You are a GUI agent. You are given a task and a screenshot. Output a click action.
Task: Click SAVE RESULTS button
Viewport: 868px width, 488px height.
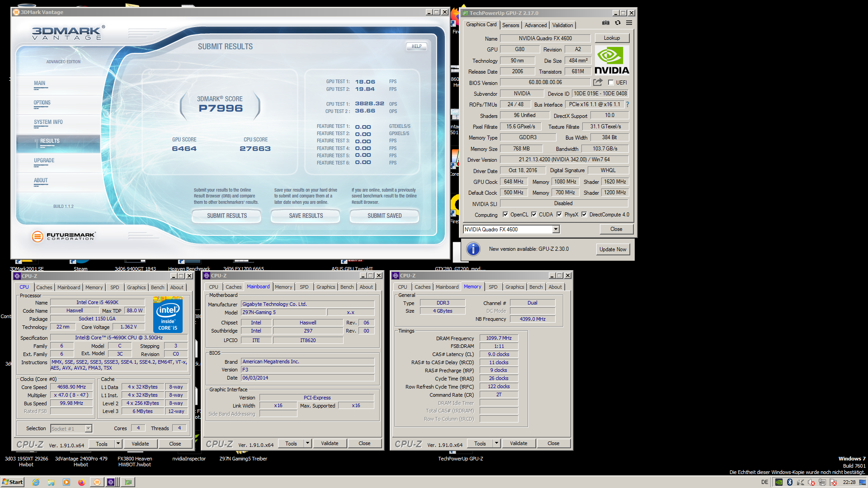click(x=306, y=216)
